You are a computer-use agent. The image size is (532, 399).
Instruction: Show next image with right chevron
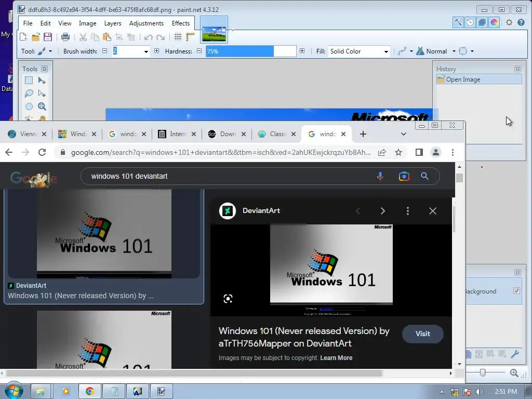383,211
